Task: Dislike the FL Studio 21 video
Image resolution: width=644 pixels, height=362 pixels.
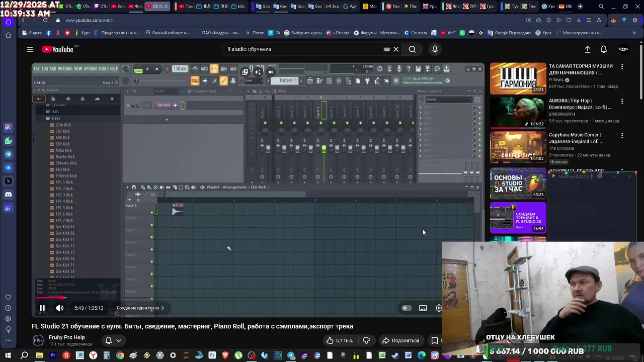Action: click(x=366, y=340)
